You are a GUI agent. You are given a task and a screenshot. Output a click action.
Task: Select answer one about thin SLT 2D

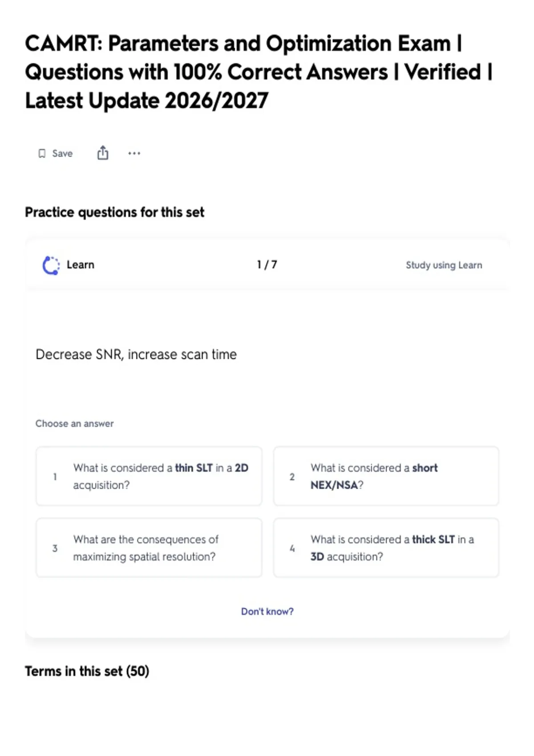point(149,476)
